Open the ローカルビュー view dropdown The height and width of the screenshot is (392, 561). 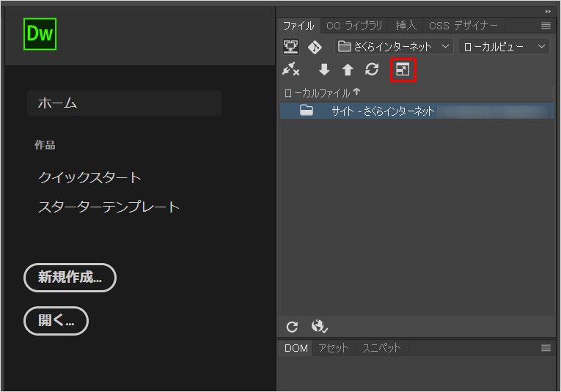(504, 47)
